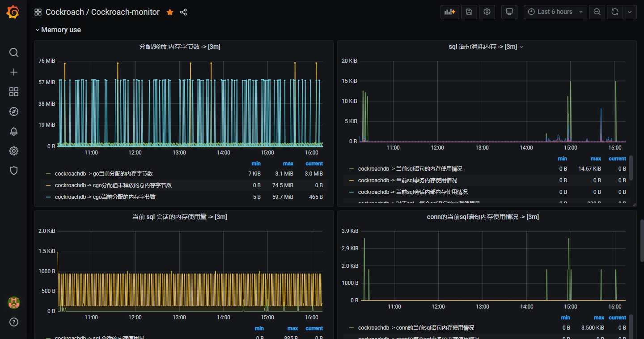Image resolution: width=644 pixels, height=339 pixels.
Task: Click the Add panel button
Action: [x=450, y=12]
